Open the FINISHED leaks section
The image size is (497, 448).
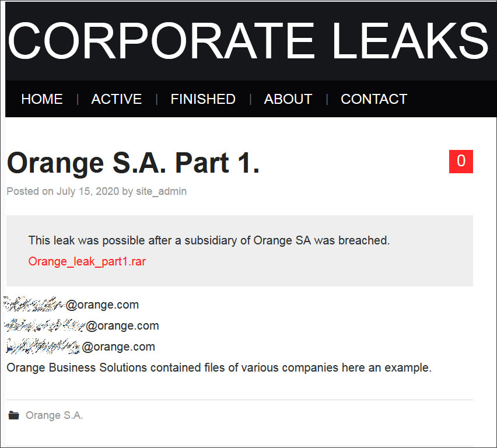(x=202, y=99)
